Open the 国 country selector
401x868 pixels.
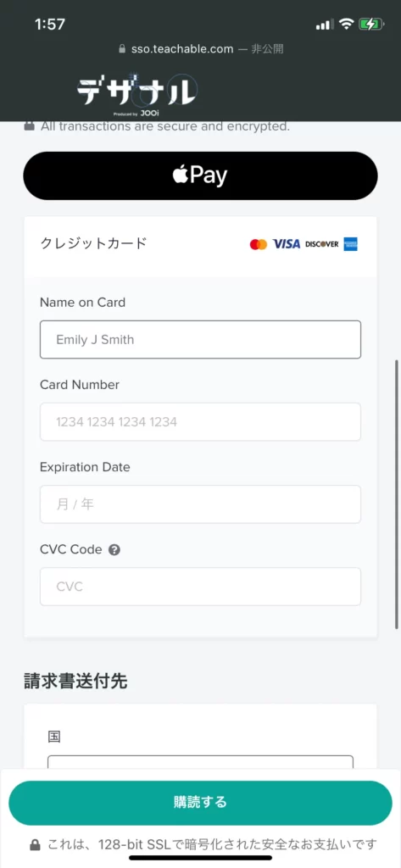pos(200,762)
